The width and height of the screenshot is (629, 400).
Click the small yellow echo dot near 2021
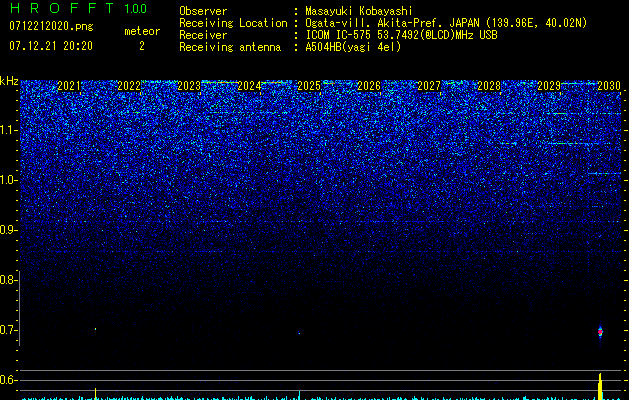pyautogui.click(x=95, y=329)
